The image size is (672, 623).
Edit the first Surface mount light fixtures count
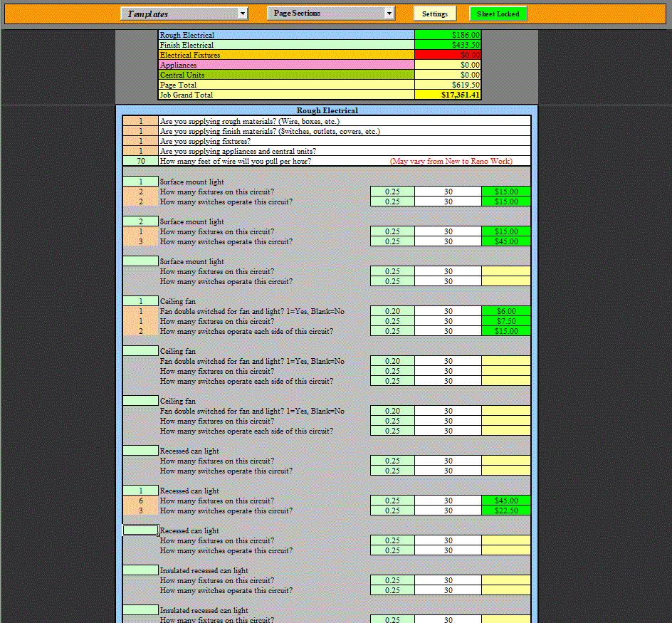[140, 191]
